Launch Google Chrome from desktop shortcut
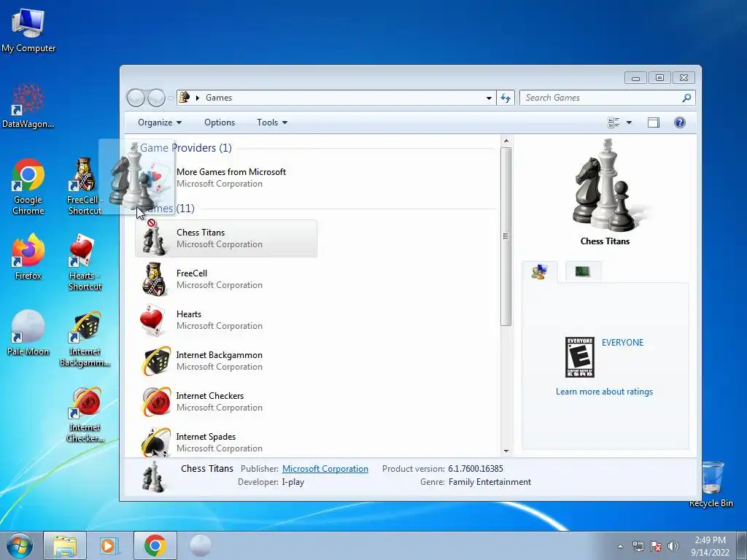 [28, 186]
